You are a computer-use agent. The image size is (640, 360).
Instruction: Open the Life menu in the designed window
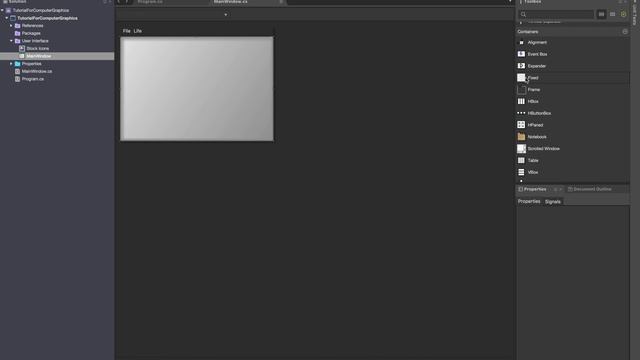point(138,31)
